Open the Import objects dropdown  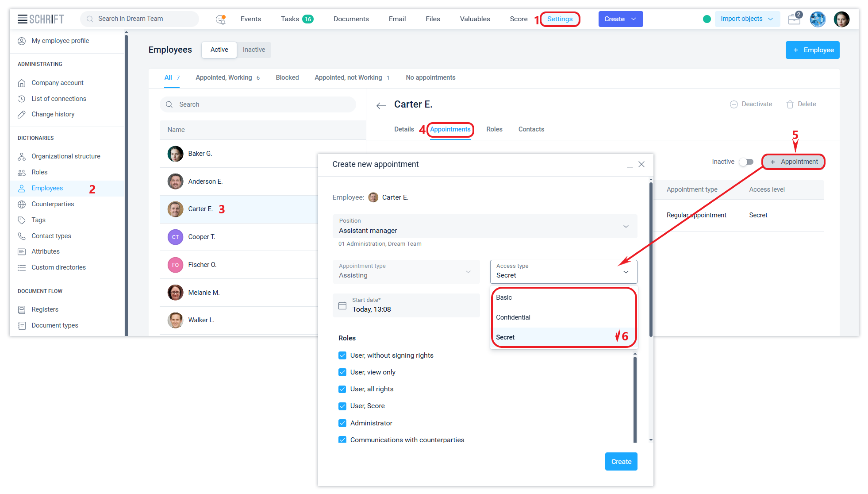[x=747, y=19]
